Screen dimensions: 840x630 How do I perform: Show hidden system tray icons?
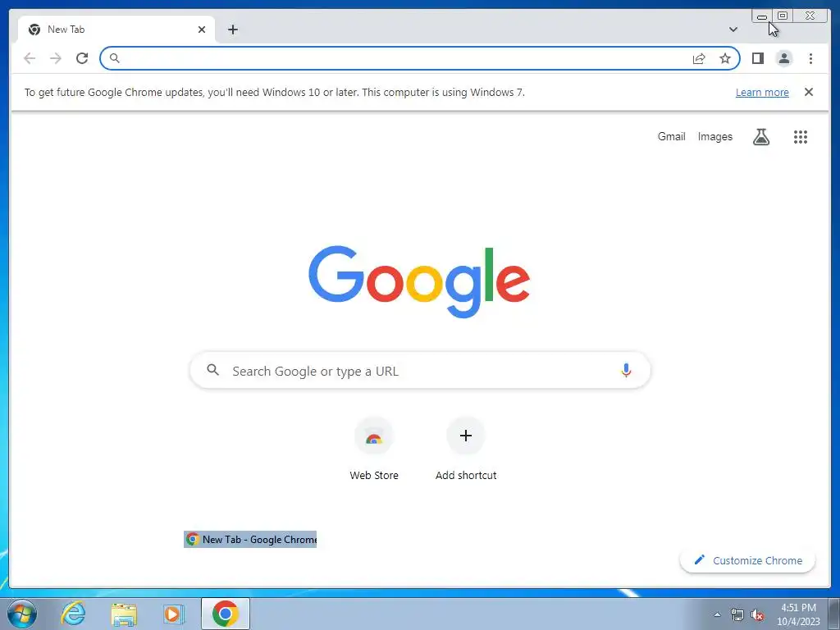click(x=717, y=614)
